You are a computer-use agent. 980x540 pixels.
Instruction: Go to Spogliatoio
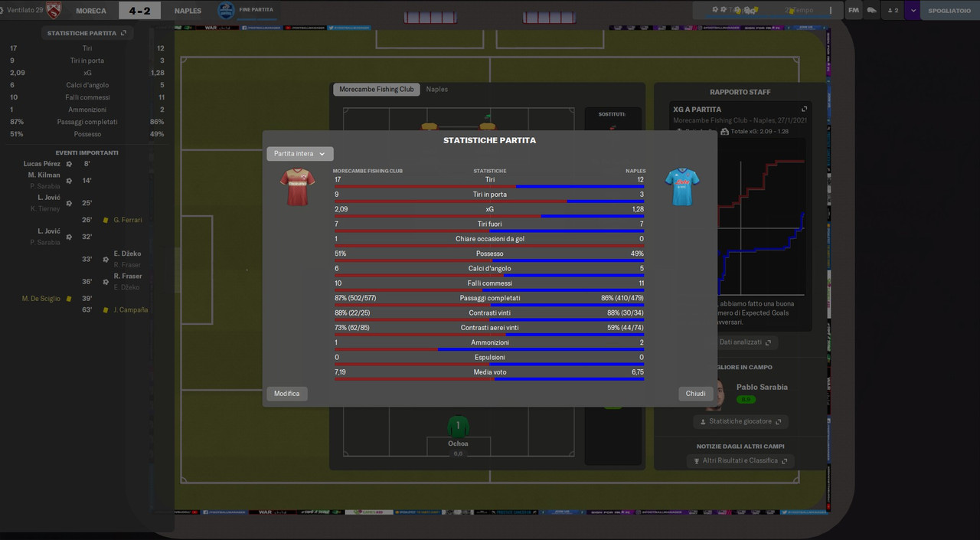tap(949, 11)
